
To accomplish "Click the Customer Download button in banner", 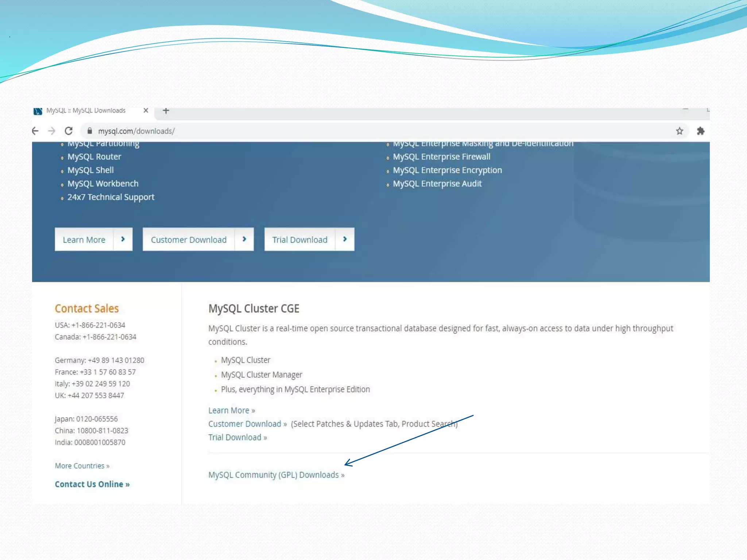I will coord(189,240).
